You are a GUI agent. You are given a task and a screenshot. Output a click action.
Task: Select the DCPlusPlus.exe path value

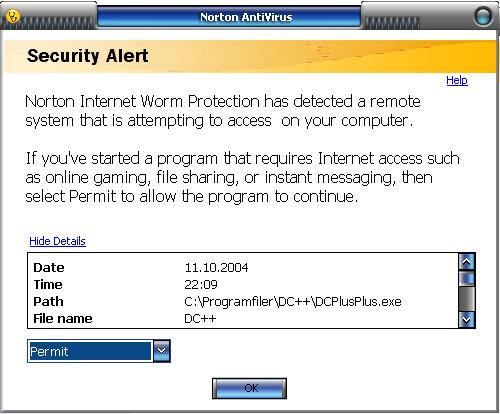point(293,302)
